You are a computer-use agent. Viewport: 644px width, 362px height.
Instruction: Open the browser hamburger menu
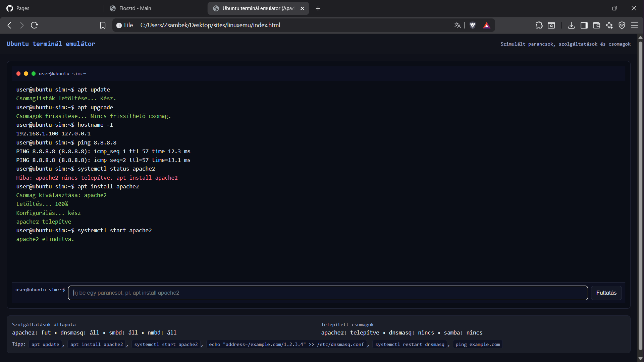(634, 25)
